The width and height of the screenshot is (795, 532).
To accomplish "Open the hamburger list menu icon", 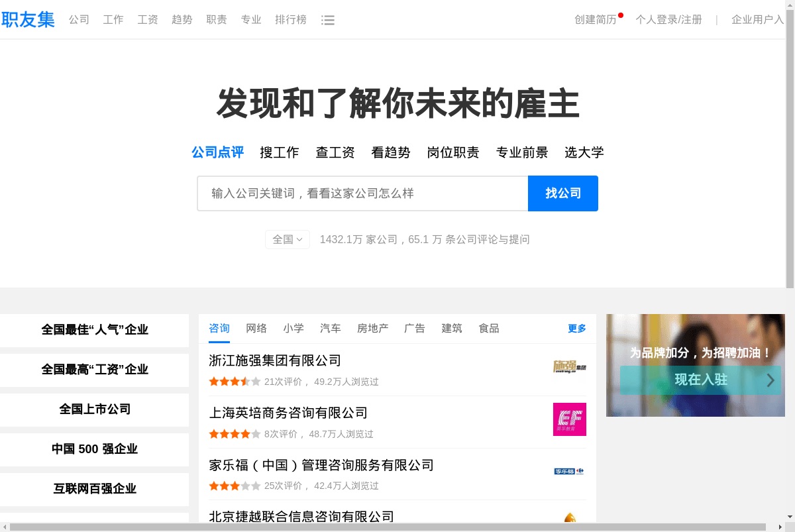I will [x=327, y=20].
